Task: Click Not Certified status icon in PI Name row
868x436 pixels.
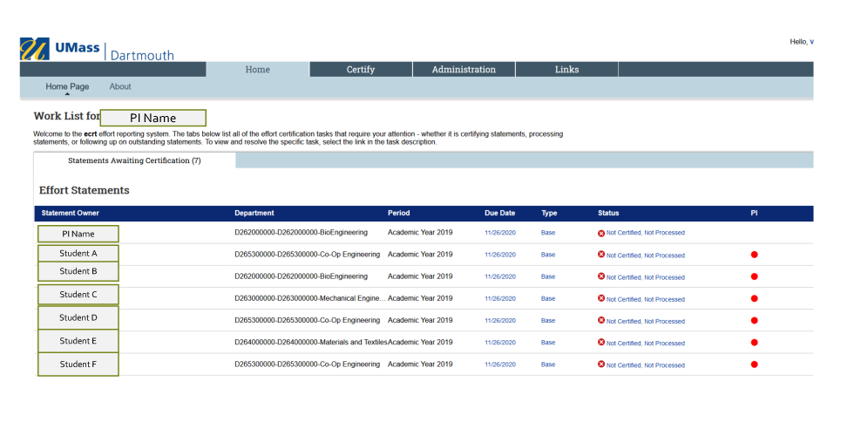Action: tap(601, 233)
